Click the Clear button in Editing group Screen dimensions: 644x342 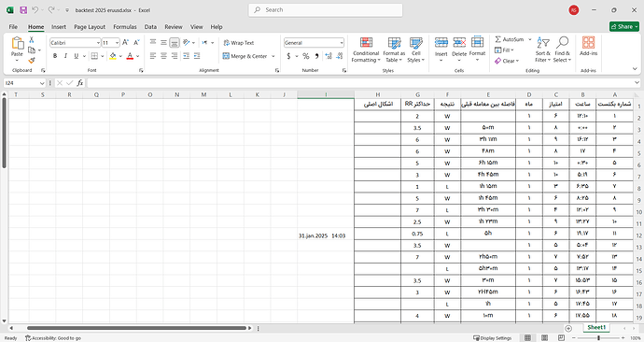coord(507,61)
